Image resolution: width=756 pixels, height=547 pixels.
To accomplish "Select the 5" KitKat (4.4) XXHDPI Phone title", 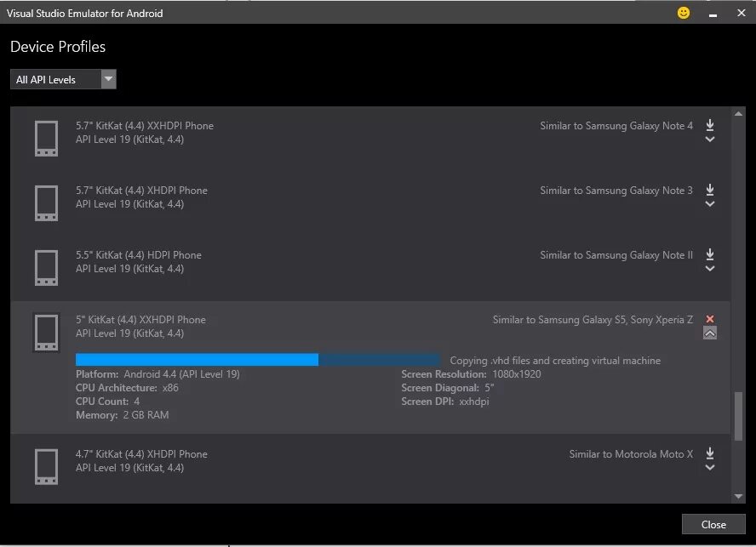I will tap(140, 320).
